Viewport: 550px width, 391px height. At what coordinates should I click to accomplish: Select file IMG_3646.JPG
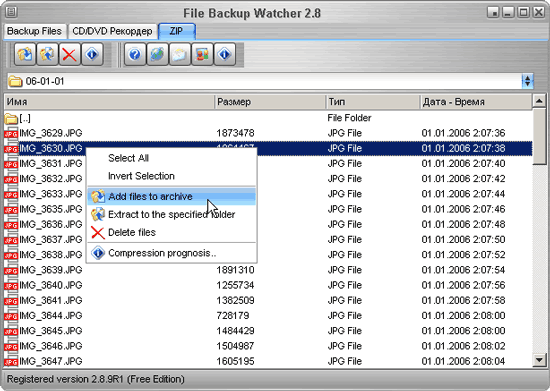[x=51, y=346]
